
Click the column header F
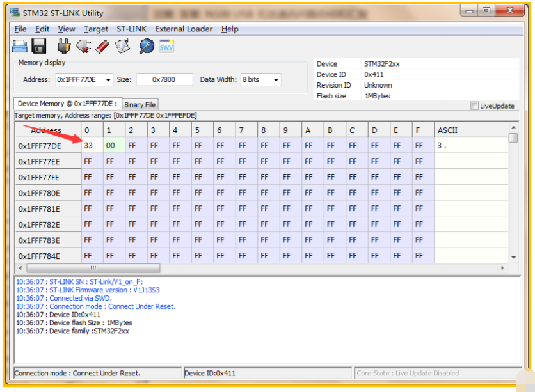pos(423,130)
